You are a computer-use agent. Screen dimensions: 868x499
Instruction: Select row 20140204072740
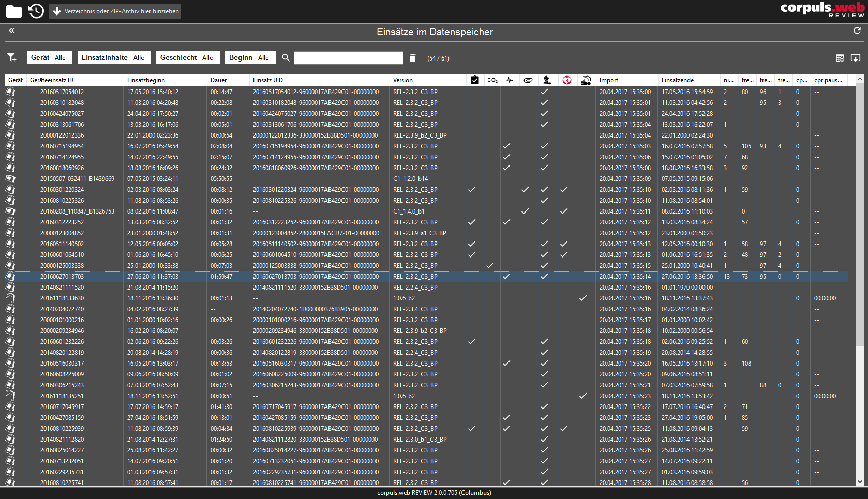click(x=426, y=309)
